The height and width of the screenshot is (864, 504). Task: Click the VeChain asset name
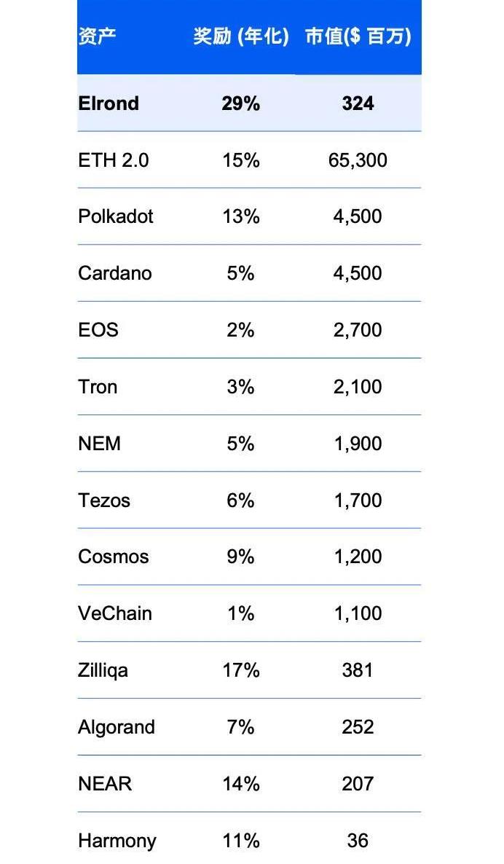(x=115, y=613)
